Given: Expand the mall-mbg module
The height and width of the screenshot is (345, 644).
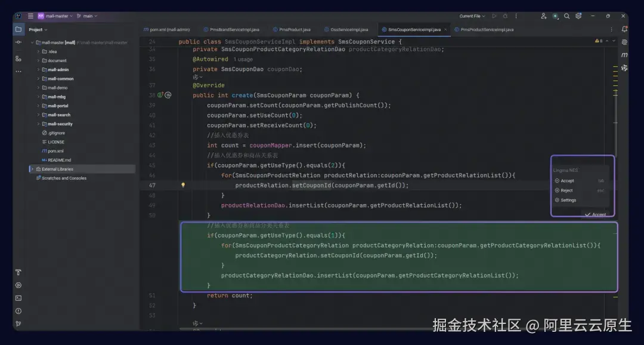Looking at the screenshot, I should coord(38,97).
